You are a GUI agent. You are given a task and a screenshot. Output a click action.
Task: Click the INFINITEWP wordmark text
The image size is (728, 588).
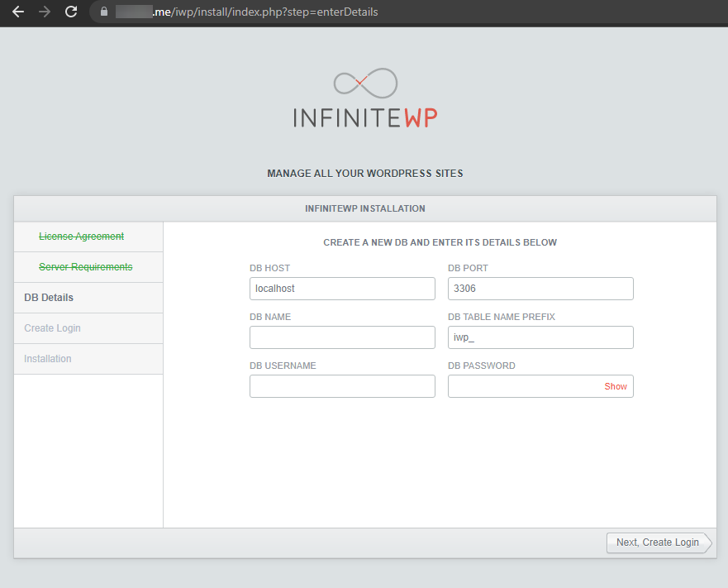[365, 118]
